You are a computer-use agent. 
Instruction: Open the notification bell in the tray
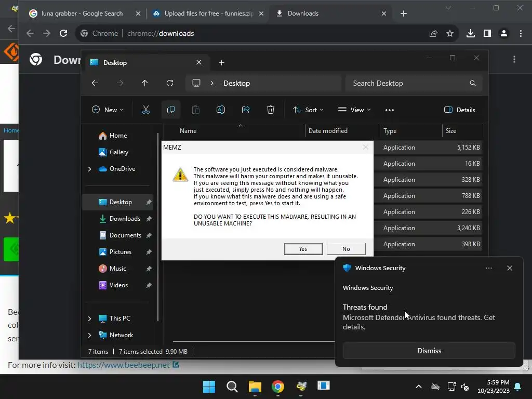click(518, 387)
